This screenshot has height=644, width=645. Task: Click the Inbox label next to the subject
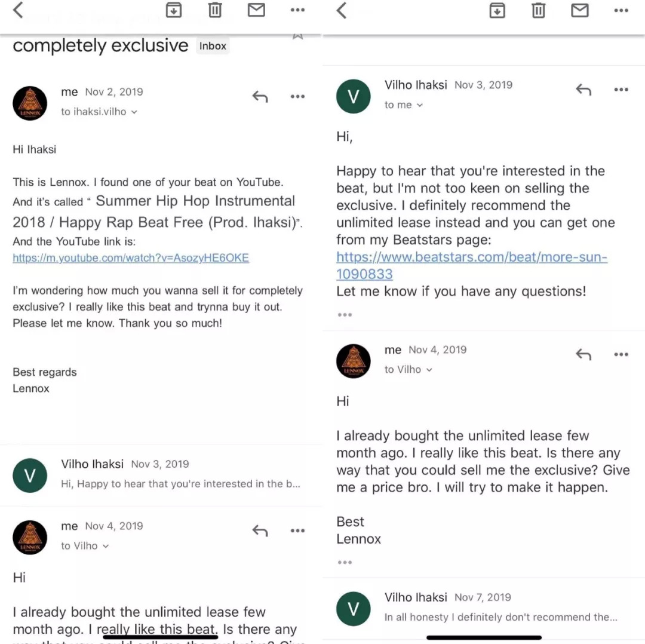(213, 46)
